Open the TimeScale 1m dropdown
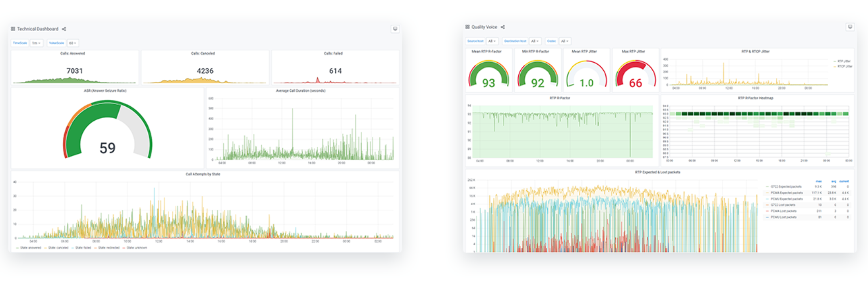Image resolution: width=868 pixels, height=299 pixels. click(x=36, y=43)
